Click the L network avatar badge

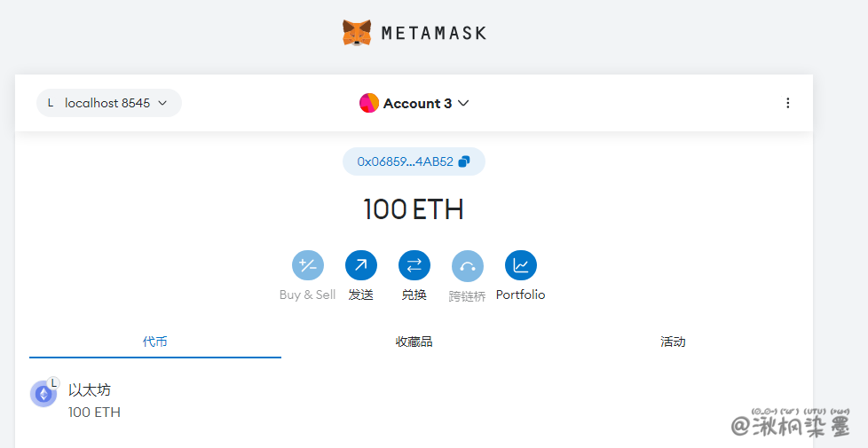click(51, 103)
